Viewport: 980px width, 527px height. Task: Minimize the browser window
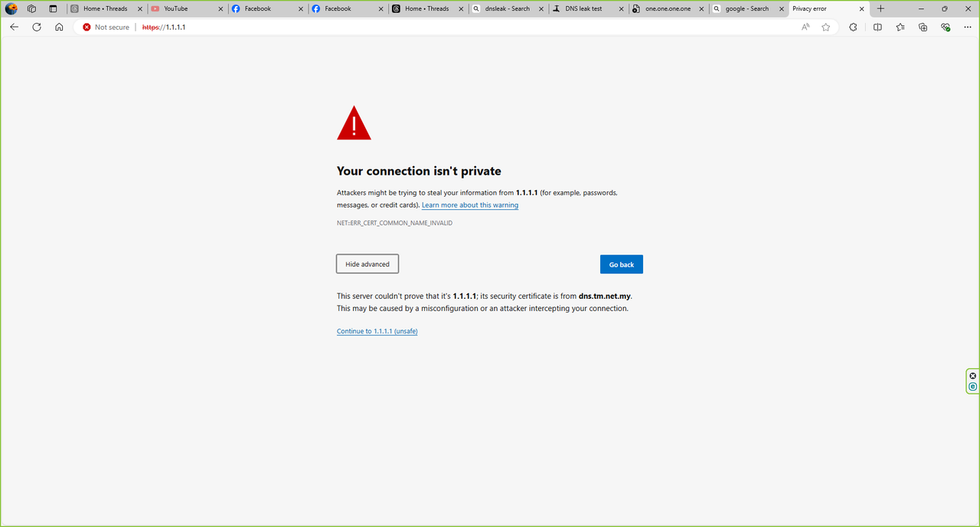tap(921, 9)
